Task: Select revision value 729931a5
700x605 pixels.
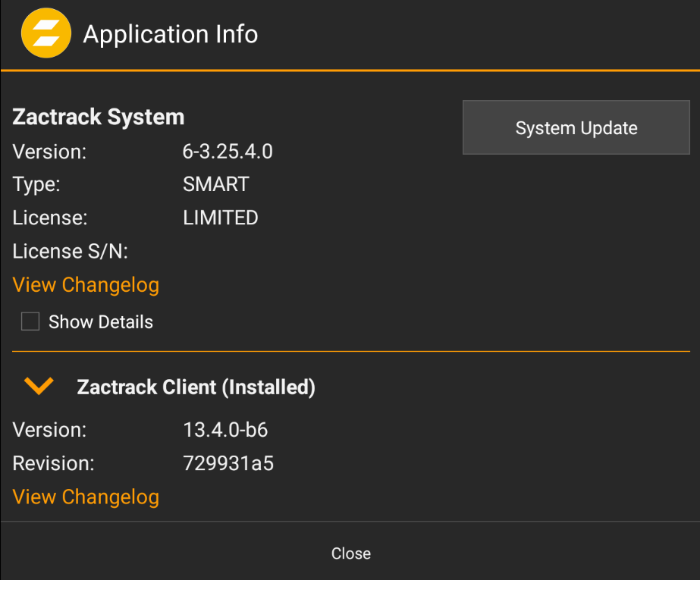Action: (228, 463)
